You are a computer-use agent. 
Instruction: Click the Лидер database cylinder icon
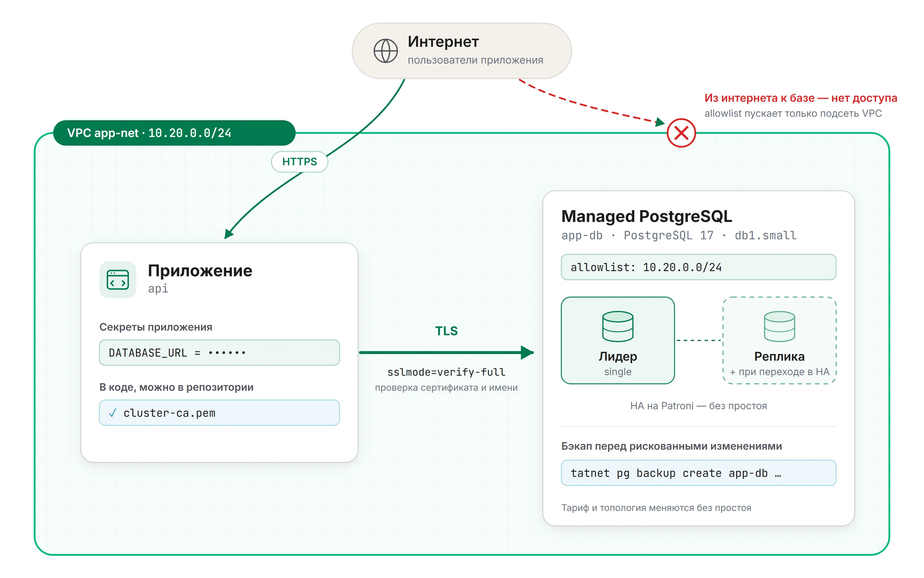617,326
